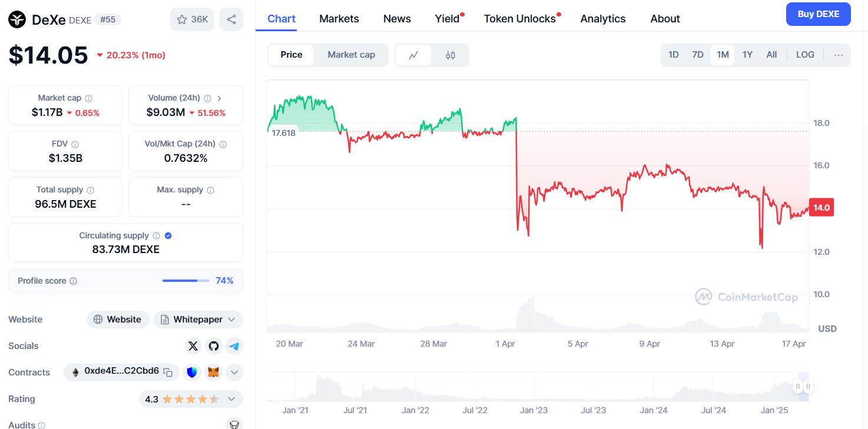Viewport: 868px width, 429px height.
Task: Click the blue shield icon beside contract
Action: pyautogui.click(x=192, y=373)
